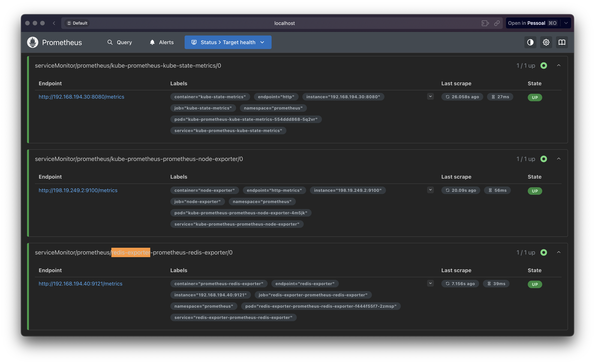Screen dimensions: 595x364
Task: Click the pod="kube-prometheus-kube-state-metrics-554ddd868-5q2vr" label
Action: pyautogui.click(x=246, y=119)
